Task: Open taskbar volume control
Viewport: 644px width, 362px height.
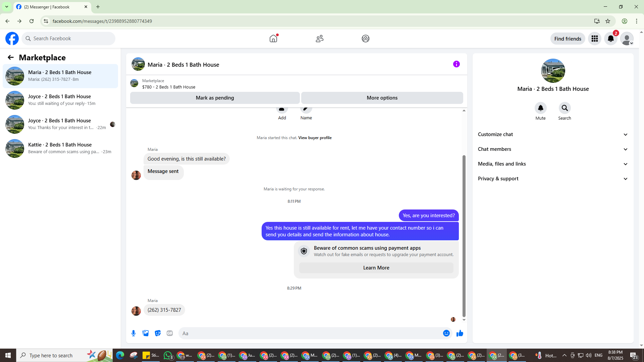Action: 589,355
